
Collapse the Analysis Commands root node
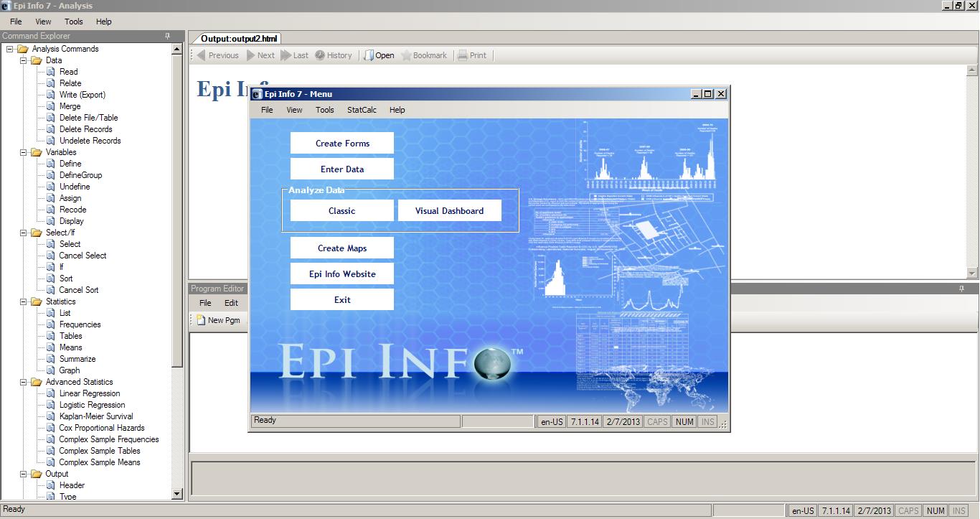(x=10, y=49)
